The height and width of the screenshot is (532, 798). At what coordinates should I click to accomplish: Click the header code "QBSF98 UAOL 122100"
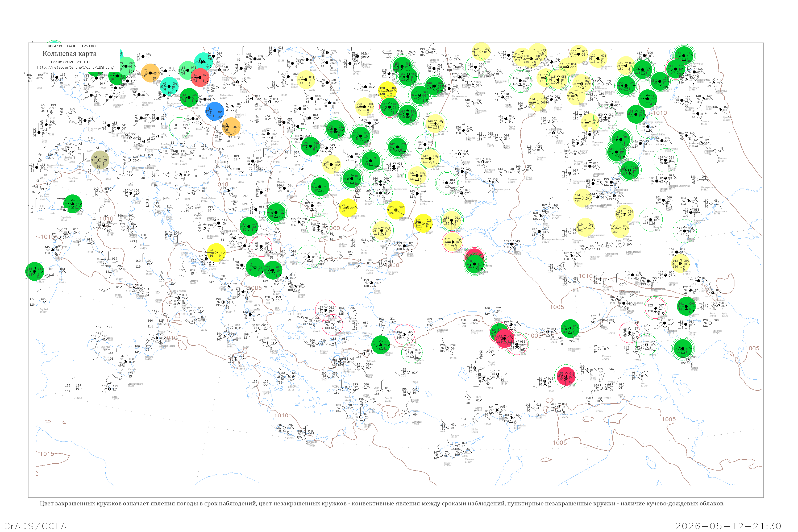click(x=72, y=46)
